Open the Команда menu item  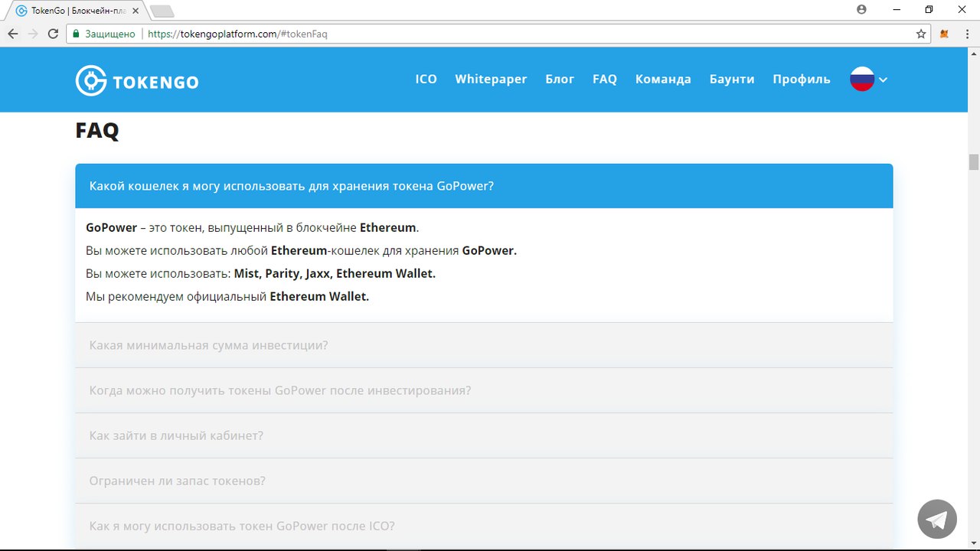[x=663, y=79]
